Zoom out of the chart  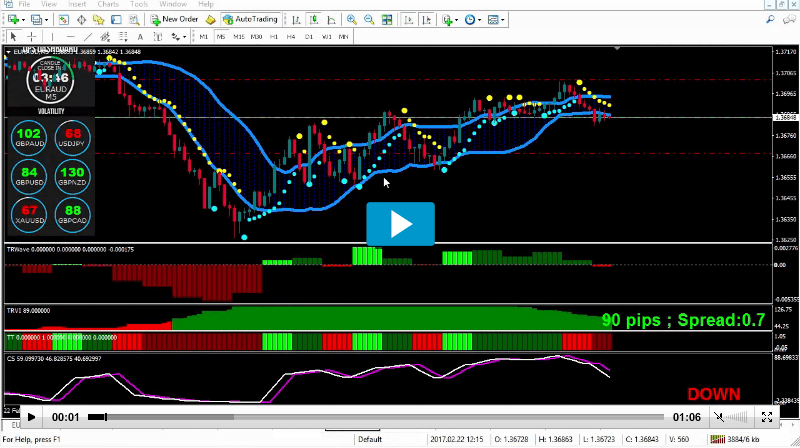point(369,20)
